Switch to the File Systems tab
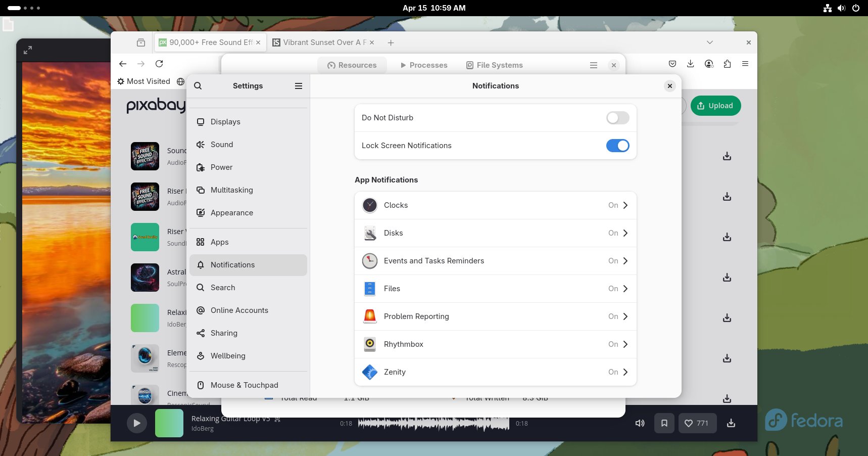 point(495,65)
